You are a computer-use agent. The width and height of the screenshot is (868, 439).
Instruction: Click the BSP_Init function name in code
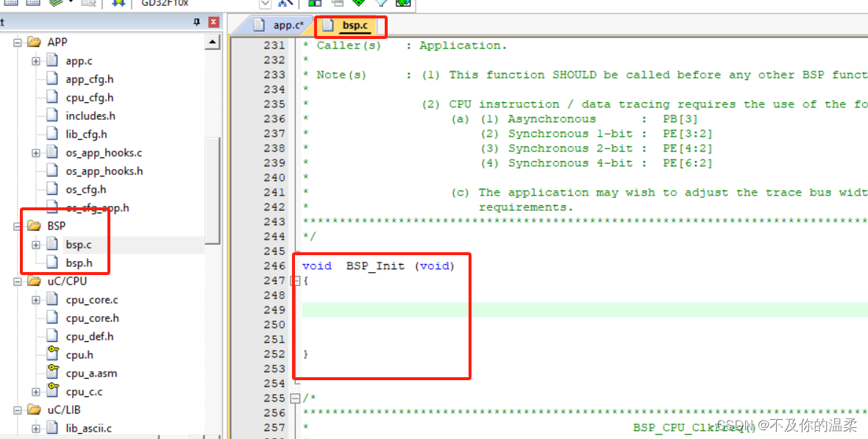[376, 265]
